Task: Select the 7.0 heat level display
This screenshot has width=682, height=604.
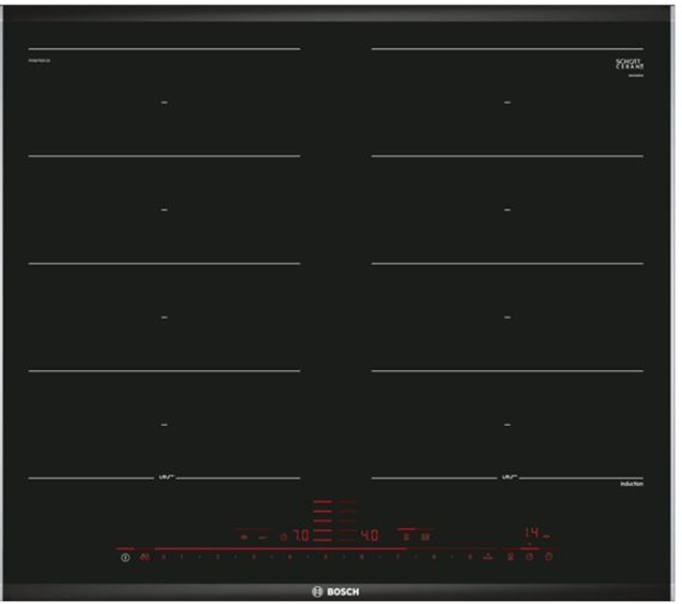Action: (300, 536)
